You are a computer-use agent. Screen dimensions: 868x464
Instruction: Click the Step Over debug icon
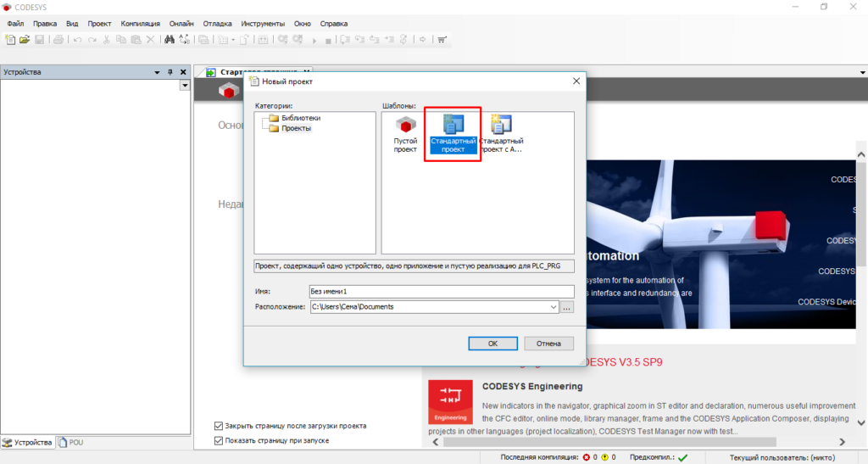pyautogui.click(x=345, y=39)
